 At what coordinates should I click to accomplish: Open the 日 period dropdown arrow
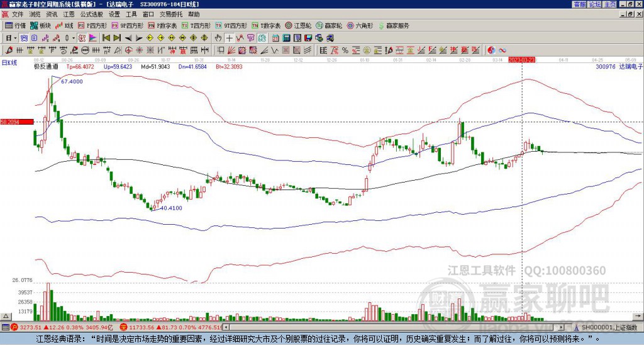point(15,38)
